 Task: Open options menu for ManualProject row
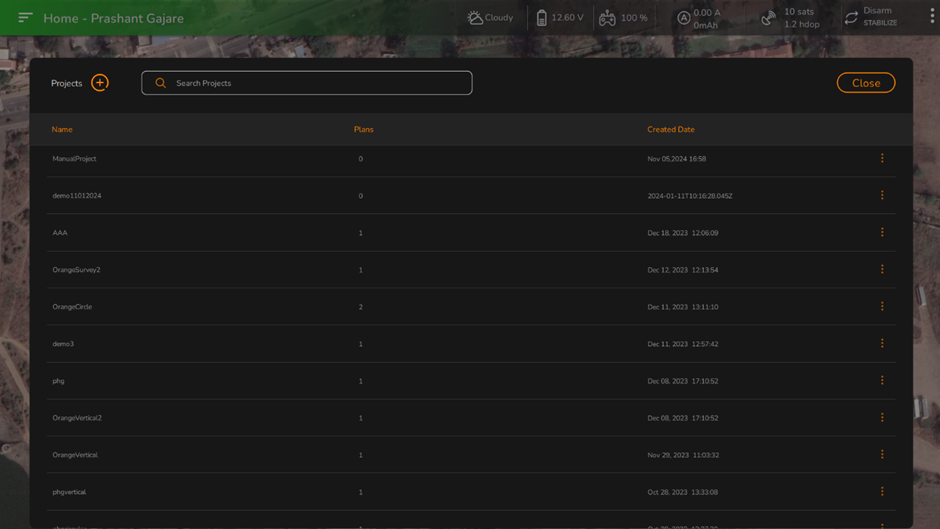click(x=882, y=158)
